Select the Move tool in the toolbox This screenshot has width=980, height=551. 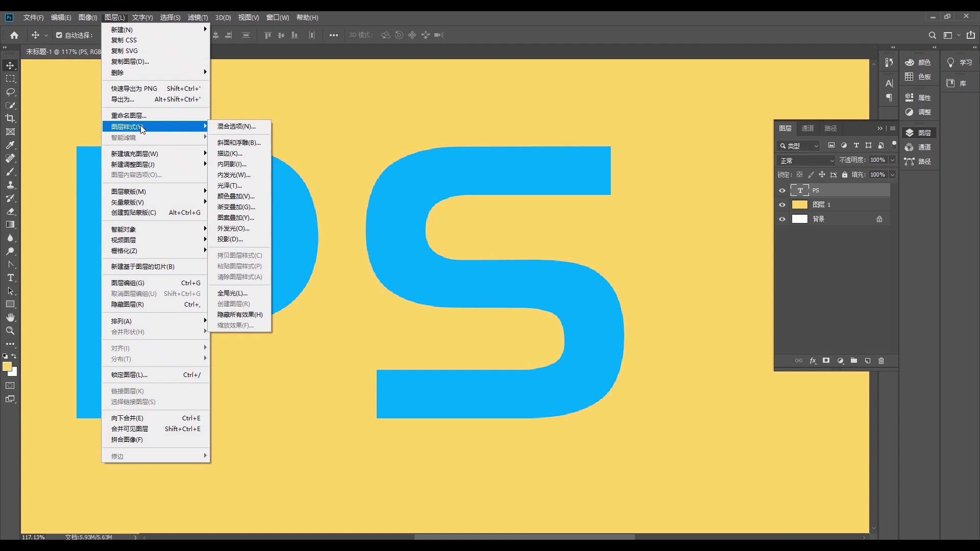point(10,65)
